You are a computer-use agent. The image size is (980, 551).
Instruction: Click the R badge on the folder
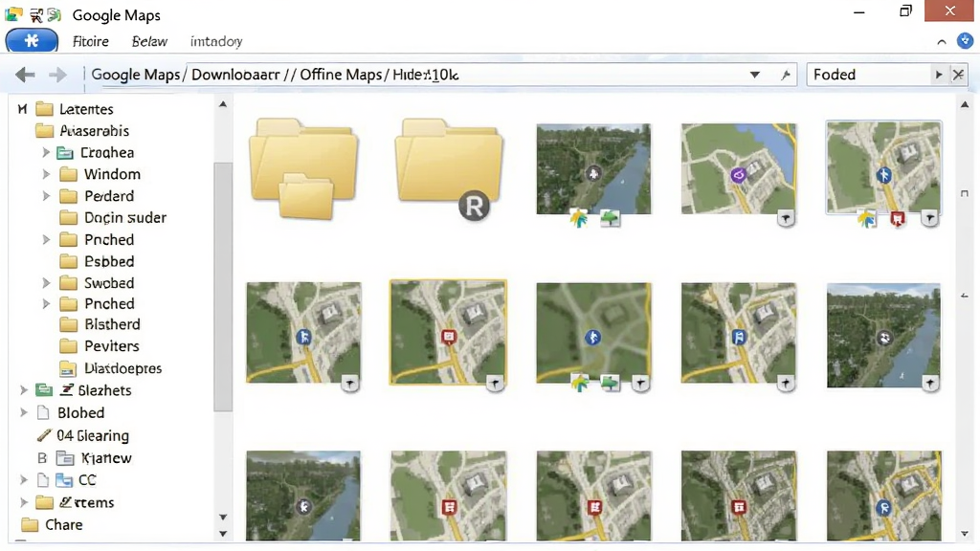tap(475, 207)
